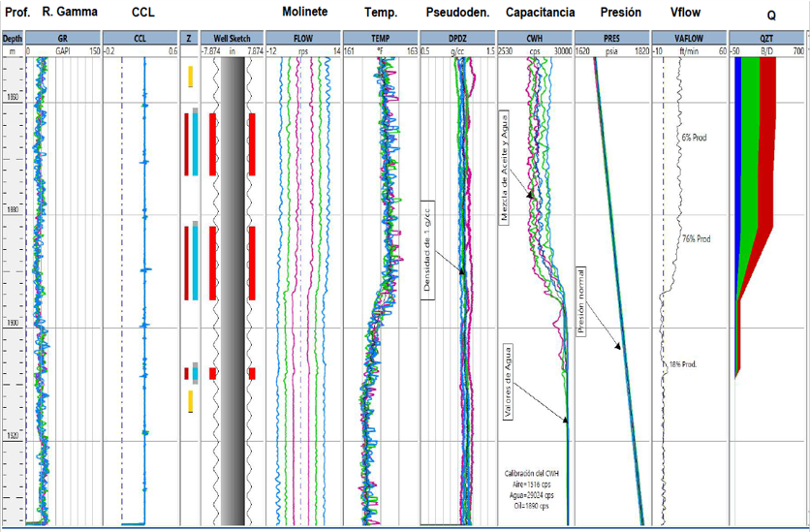Image resolution: width=810 pixels, height=532 pixels.
Task: Select the TEMP track header box
Action: tap(381, 39)
